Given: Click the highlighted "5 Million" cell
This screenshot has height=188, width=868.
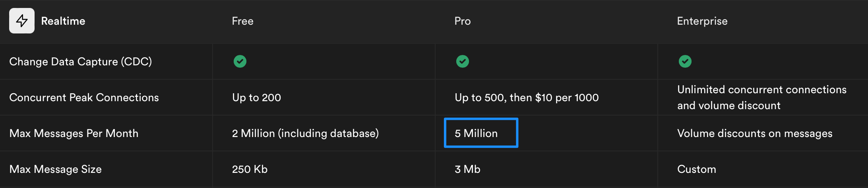Looking at the screenshot, I should click(x=480, y=133).
